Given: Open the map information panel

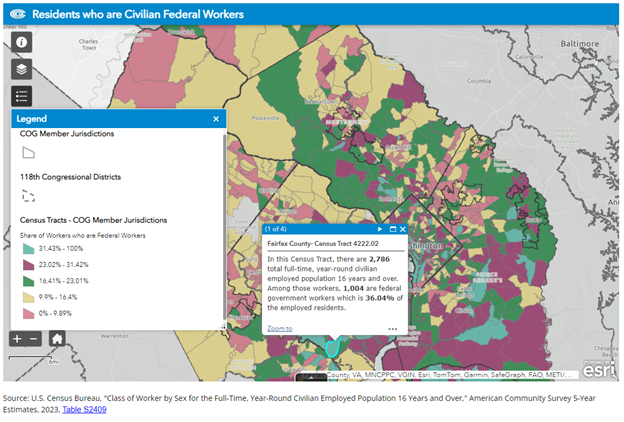Looking at the screenshot, I should (x=22, y=43).
